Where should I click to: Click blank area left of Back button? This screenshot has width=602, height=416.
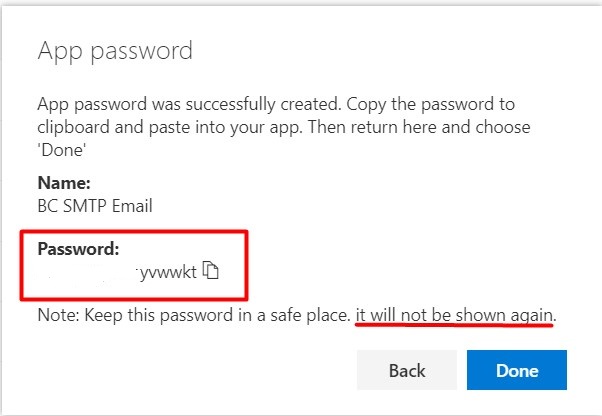click(200, 370)
